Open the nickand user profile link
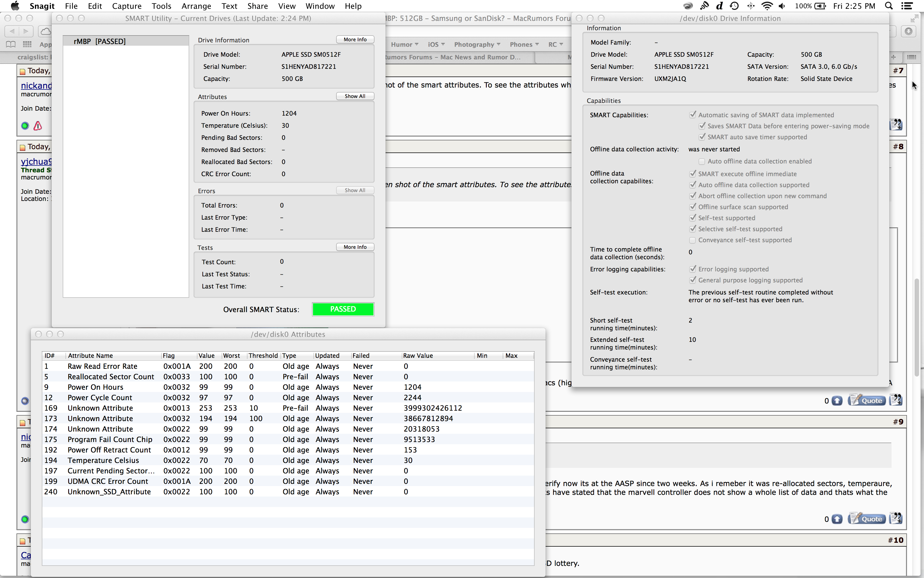 (36, 85)
